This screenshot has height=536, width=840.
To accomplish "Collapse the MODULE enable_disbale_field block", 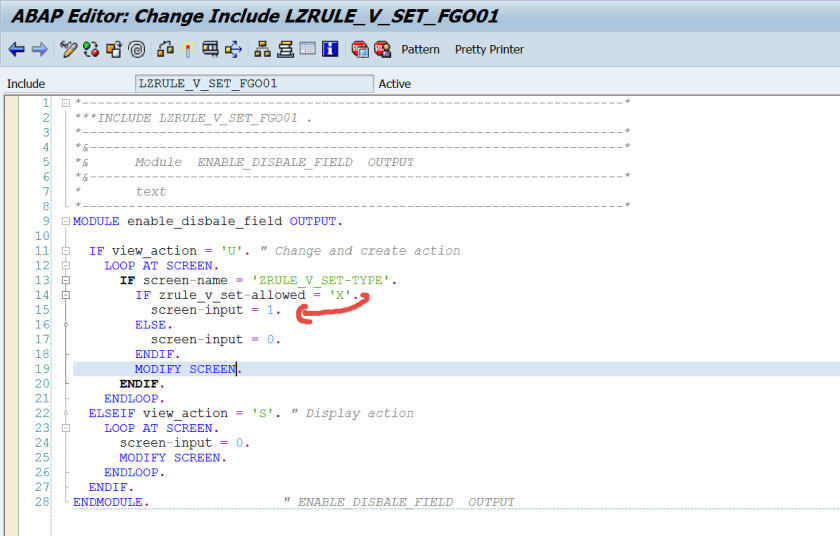I will tap(65, 221).
